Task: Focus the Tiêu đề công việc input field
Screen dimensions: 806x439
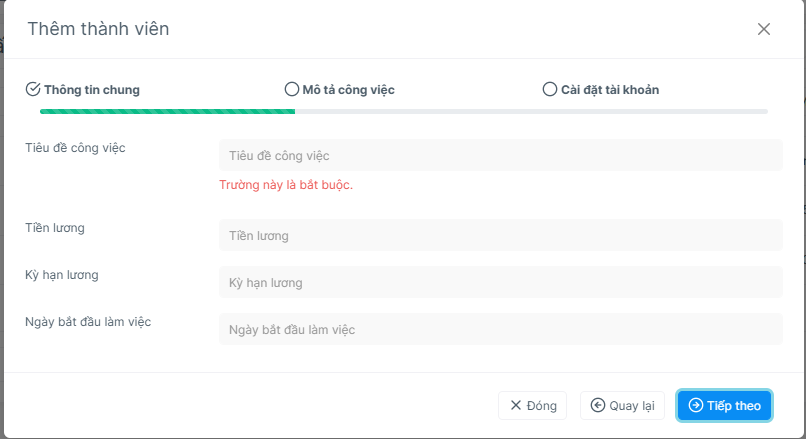Action: point(501,155)
